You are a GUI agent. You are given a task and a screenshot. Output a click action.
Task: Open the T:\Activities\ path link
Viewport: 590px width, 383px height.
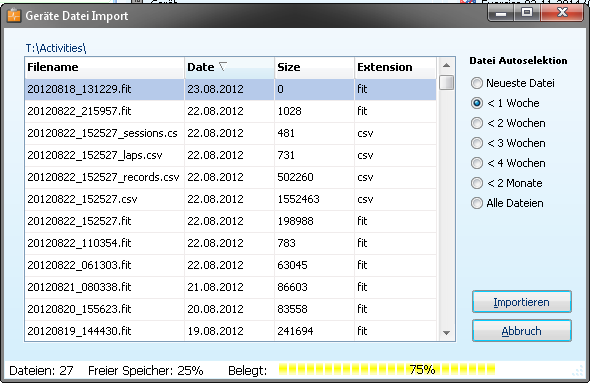[56, 48]
